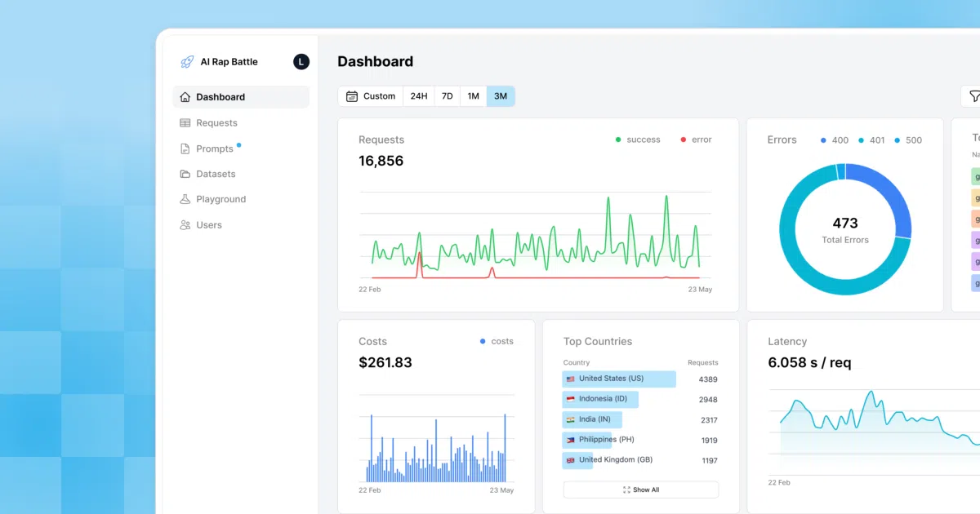Click the 400 errors blue dot
The image size is (980, 514).
(823, 140)
